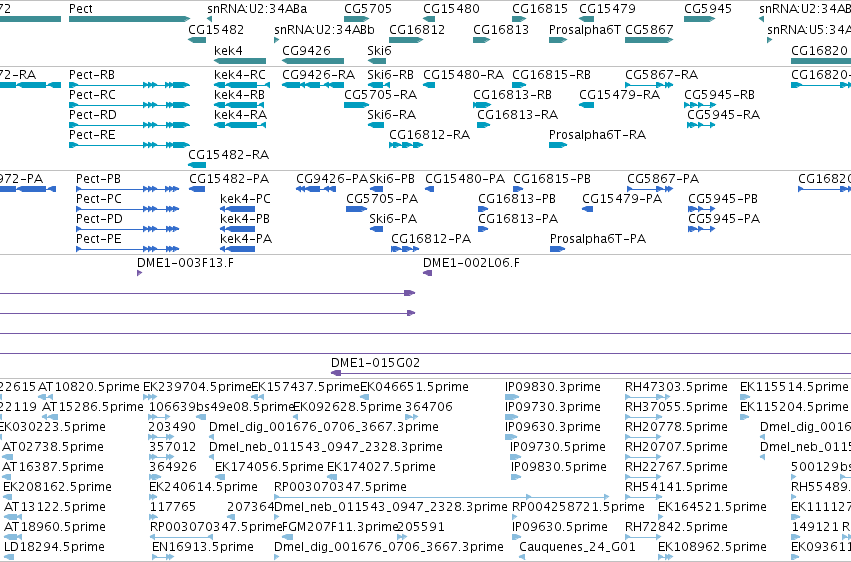Select the kek4 gene label

(228, 50)
